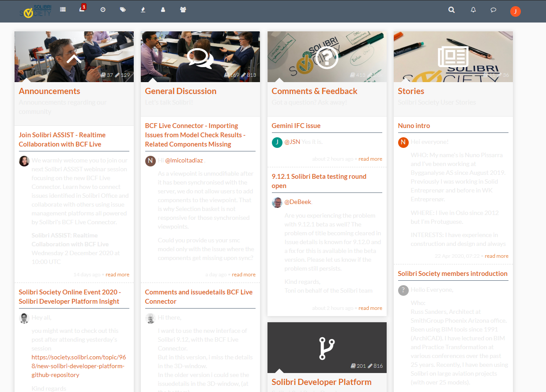
Task: Click the Solibri Developer Platform branch icon
Action: [327, 348]
